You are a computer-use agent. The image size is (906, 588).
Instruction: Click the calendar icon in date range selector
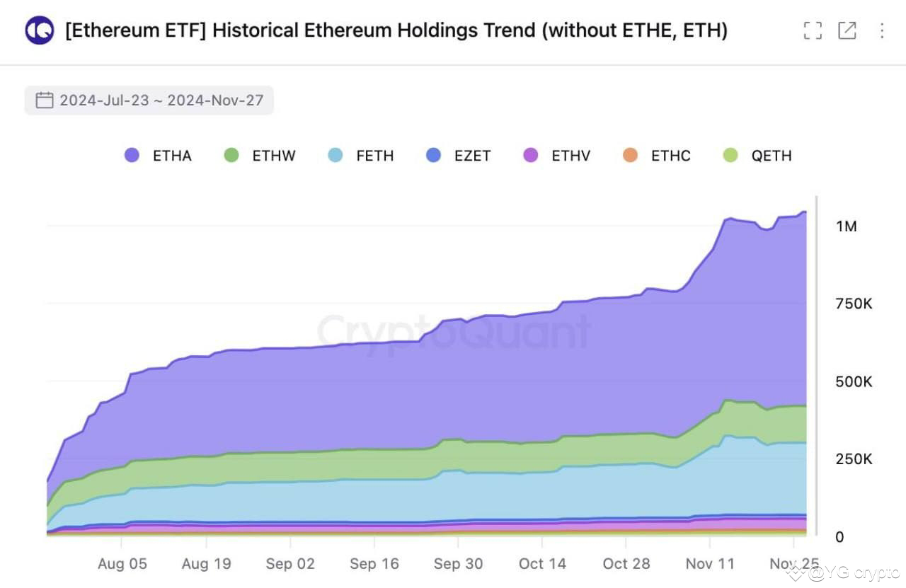pos(44,100)
